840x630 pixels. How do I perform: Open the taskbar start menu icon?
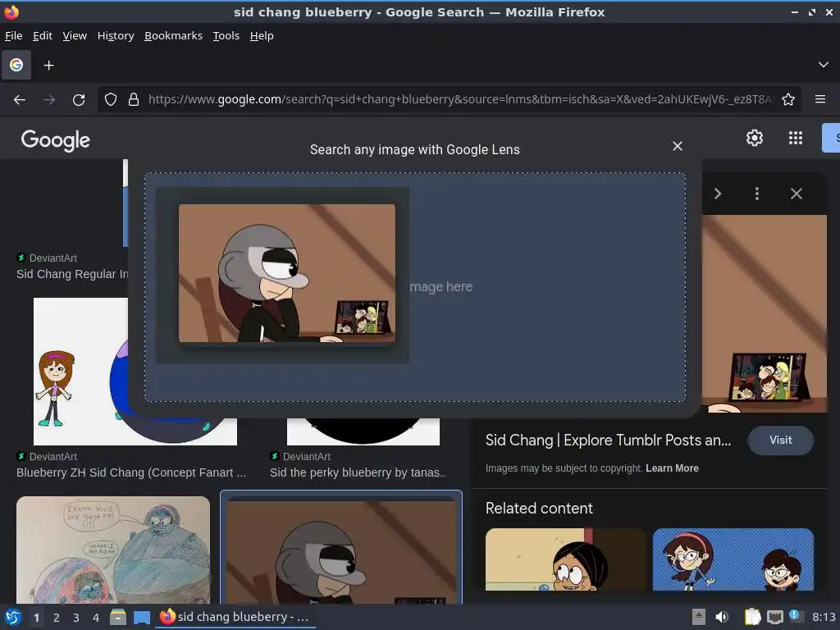(13, 617)
